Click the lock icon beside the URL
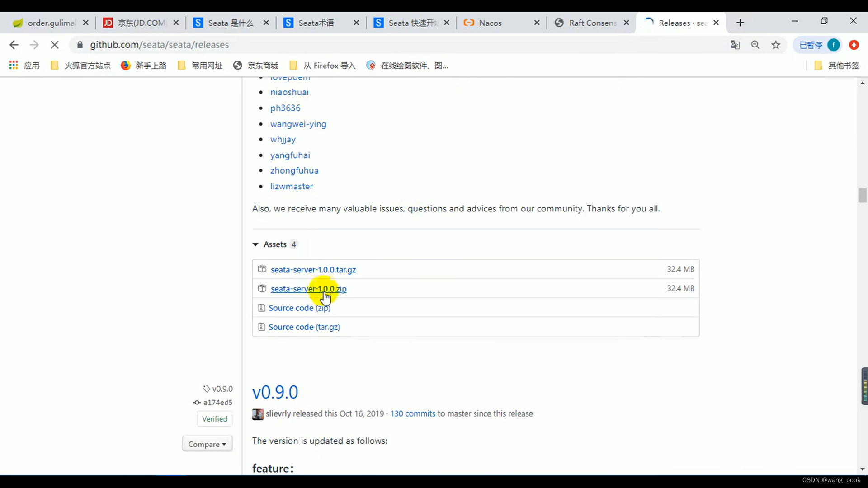Image resolution: width=868 pixels, height=488 pixels. pyautogui.click(x=80, y=45)
